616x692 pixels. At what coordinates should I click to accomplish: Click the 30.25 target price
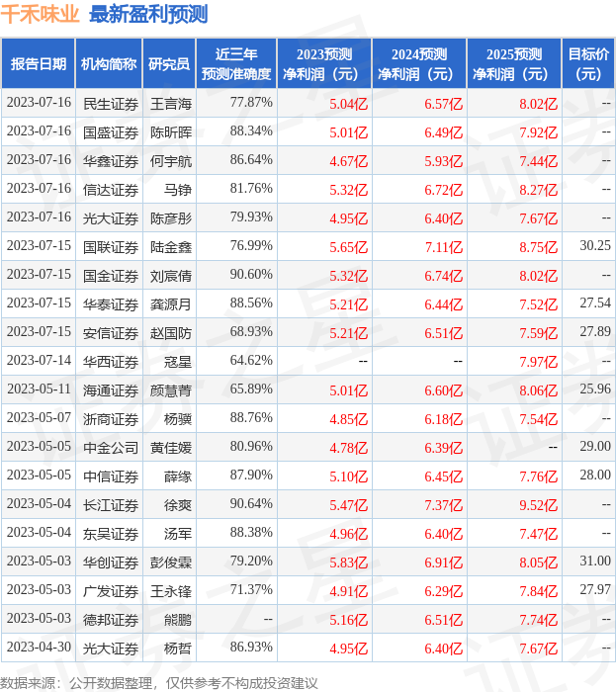[595, 246]
